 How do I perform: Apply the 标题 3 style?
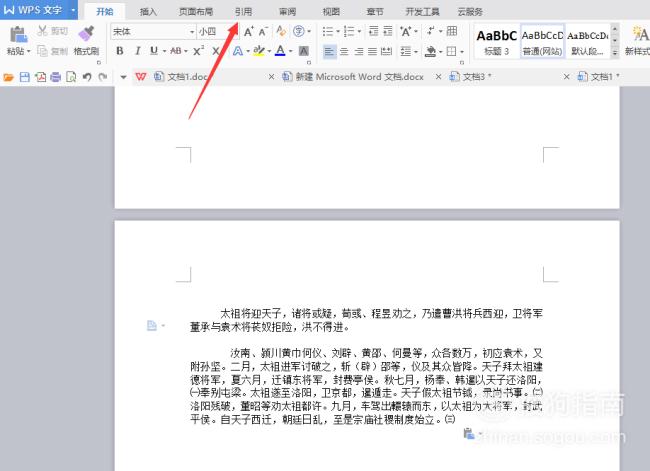tap(496, 41)
